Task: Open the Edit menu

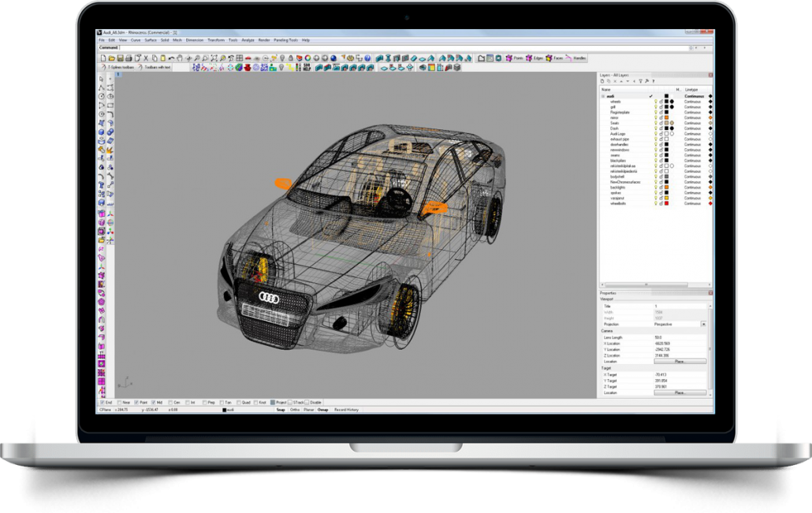Action: tap(111, 40)
